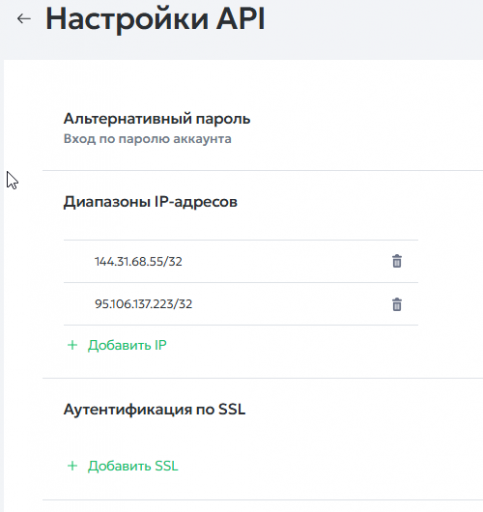Click the Диапазоны IP-адресов heading
This screenshot has height=512, width=483.
coord(150,202)
